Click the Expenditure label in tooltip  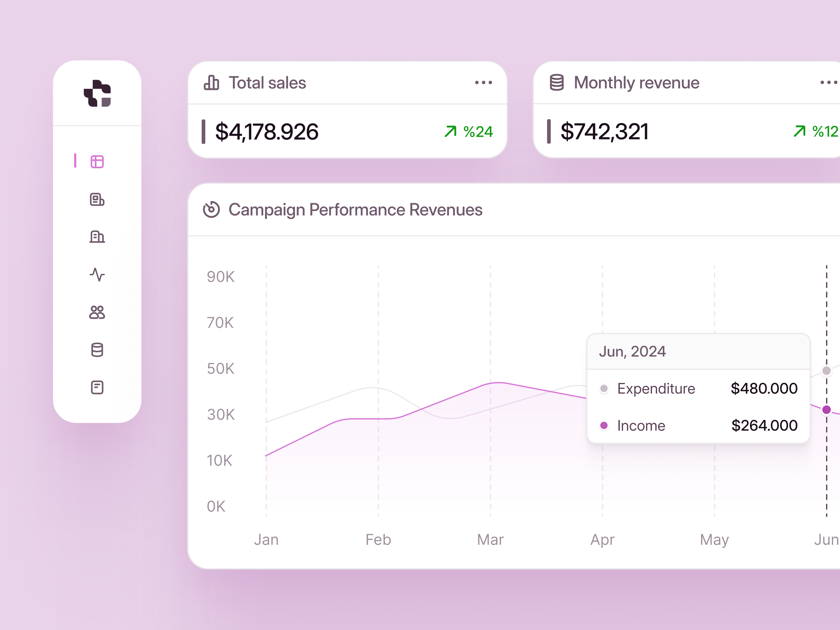point(656,388)
